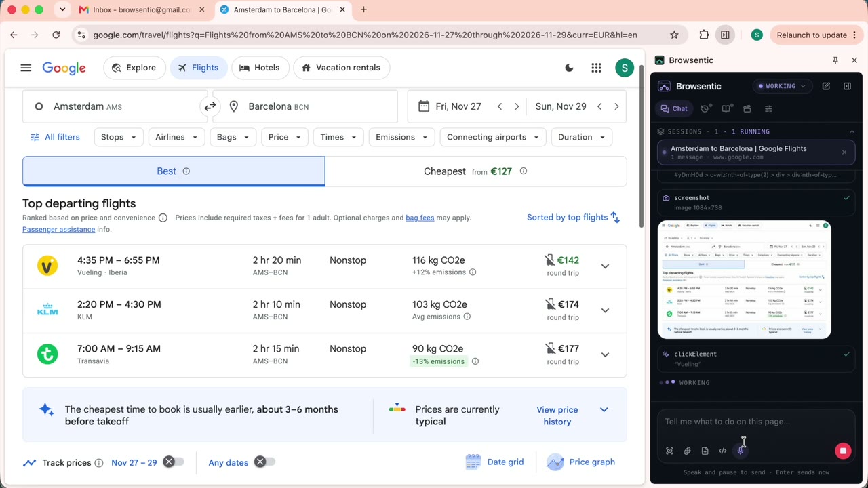Open the Bags filter dropdown
This screenshot has width=868, height=488.
233,137
